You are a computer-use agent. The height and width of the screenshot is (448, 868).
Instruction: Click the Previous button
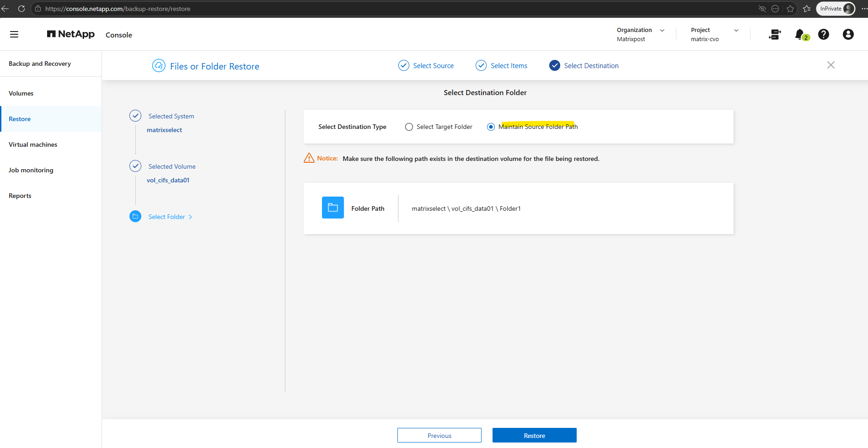coord(439,435)
